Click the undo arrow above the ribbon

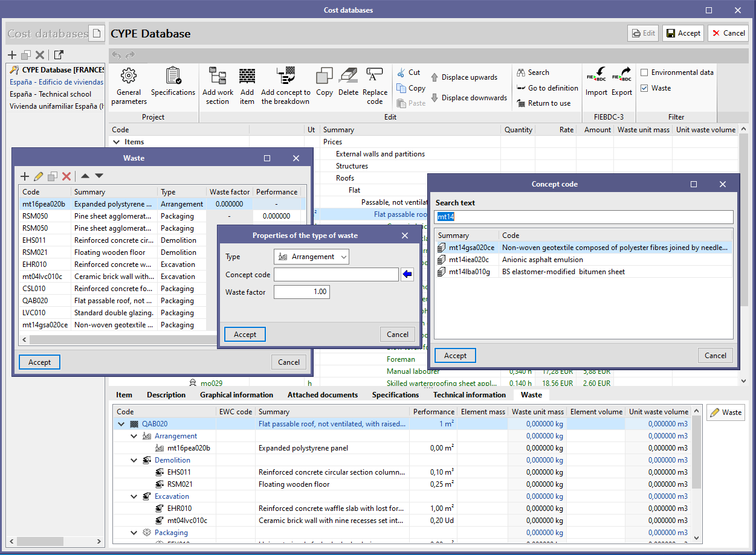click(x=116, y=56)
